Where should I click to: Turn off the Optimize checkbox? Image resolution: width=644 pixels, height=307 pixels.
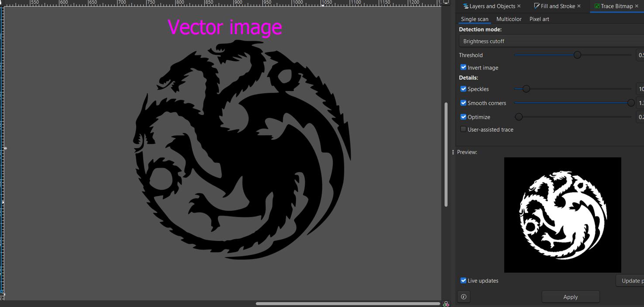pyautogui.click(x=463, y=117)
